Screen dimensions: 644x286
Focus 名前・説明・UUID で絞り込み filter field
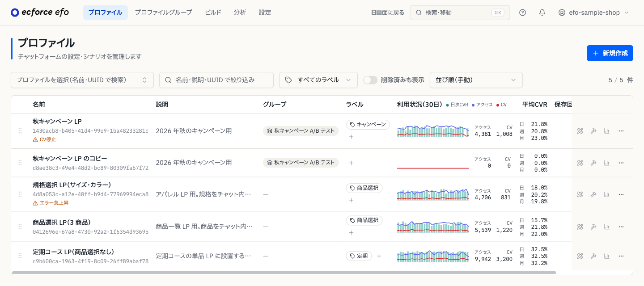tap(216, 80)
